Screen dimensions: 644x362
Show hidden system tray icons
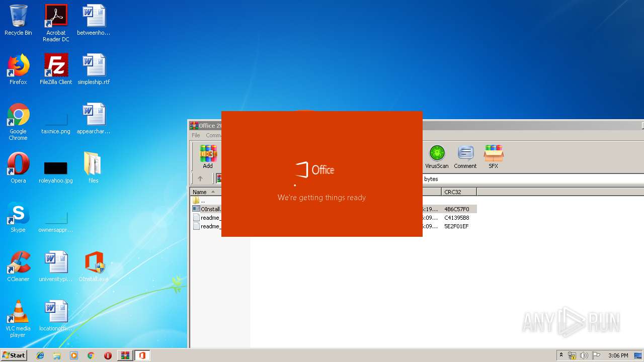tap(561, 355)
